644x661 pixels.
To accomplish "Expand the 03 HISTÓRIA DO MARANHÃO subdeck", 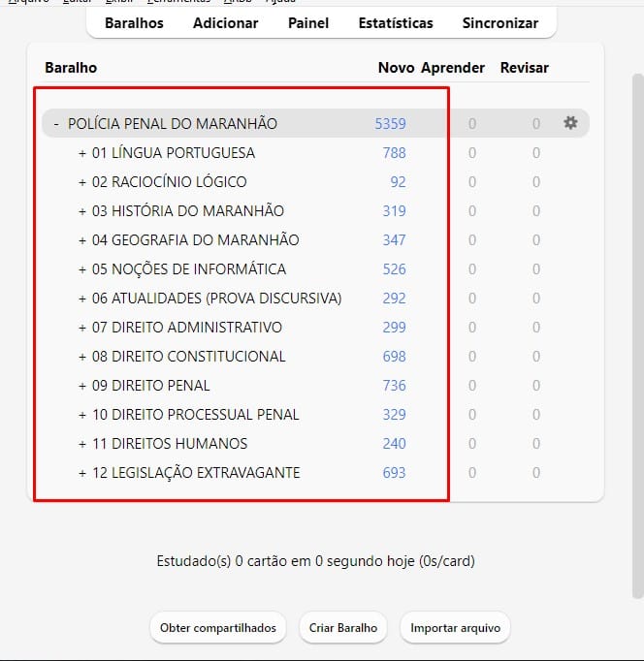I will (x=82, y=211).
